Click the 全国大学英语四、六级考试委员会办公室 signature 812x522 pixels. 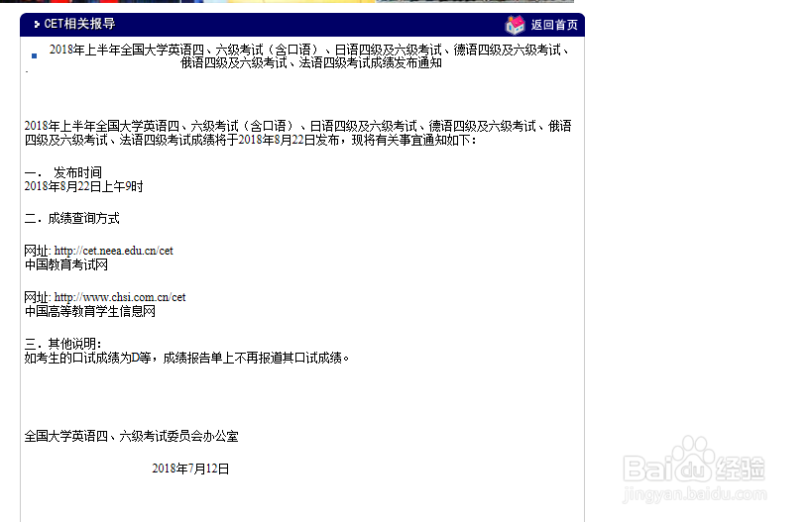pyautogui.click(x=132, y=436)
